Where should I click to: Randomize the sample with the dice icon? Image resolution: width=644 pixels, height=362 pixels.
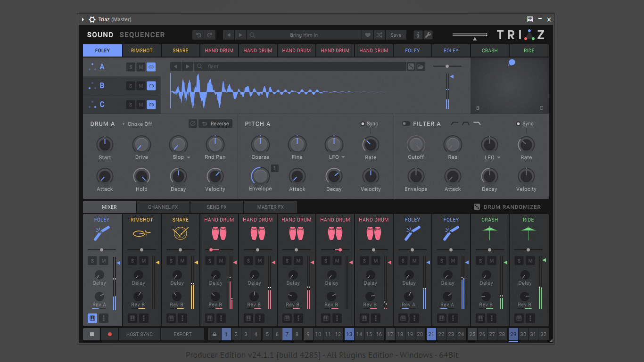[411, 67]
